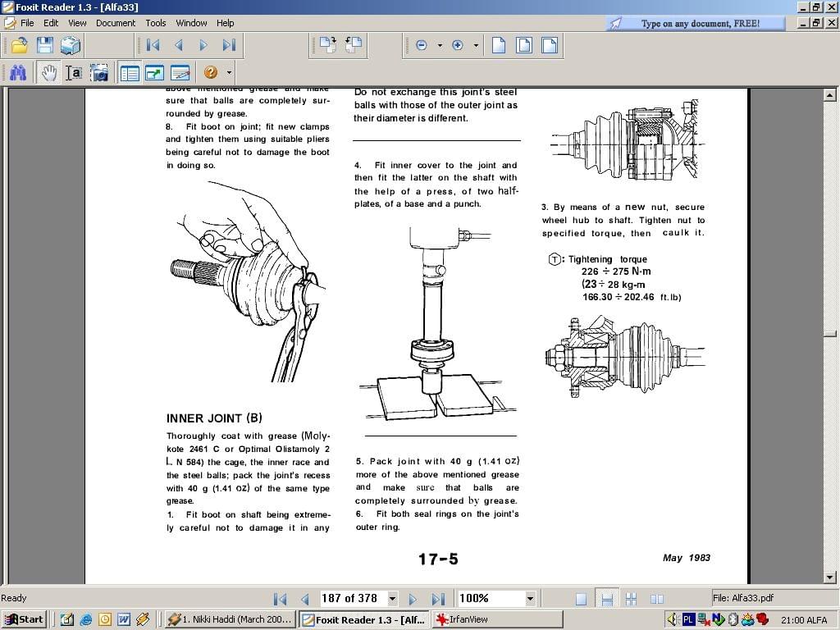Go to previous page in top toolbar
The width and height of the screenshot is (840, 630).
tap(178, 46)
